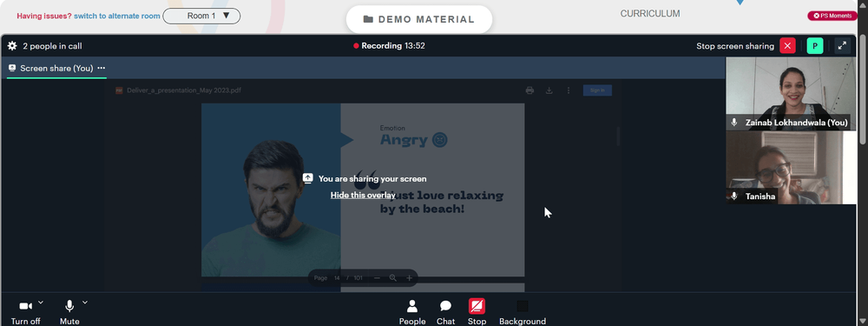Open call settings gear icon
This screenshot has height=326, width=868.
(x=12, y=46)
